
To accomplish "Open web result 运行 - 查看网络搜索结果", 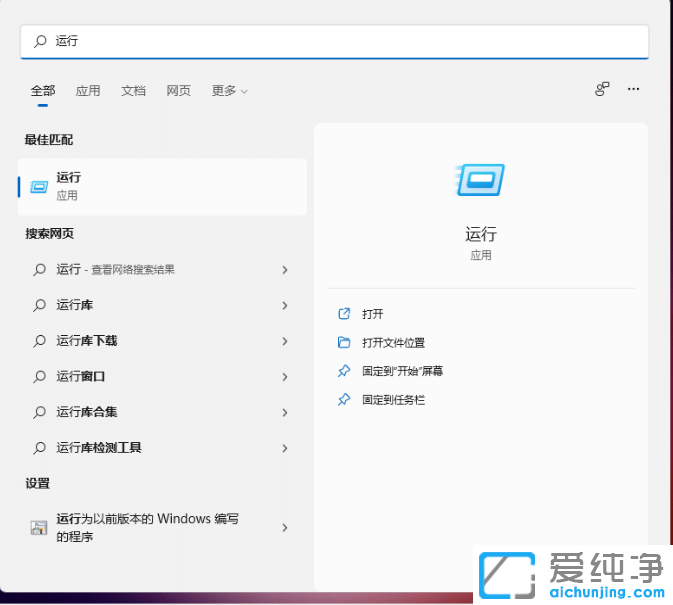I will point(162,269).
